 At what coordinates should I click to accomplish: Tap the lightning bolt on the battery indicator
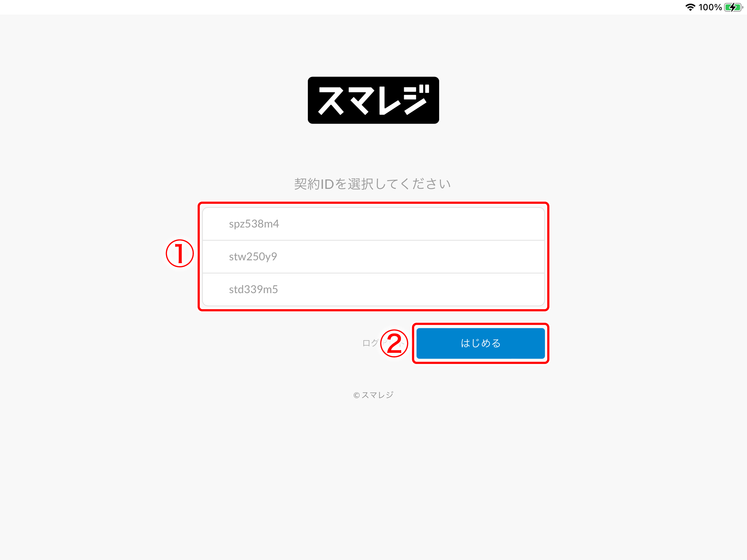[733, 7]
